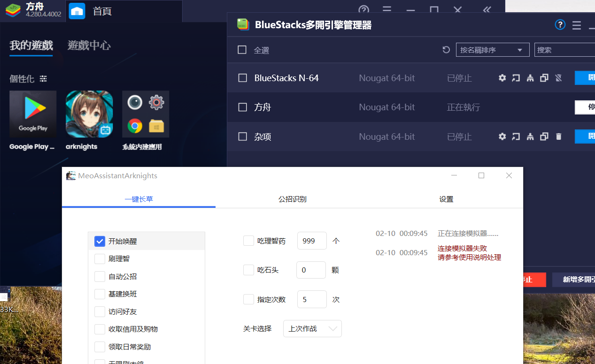Open settings gear for BlueStacks N-64 instance
This screenshot has width=595, height=364.
point(502,78)
